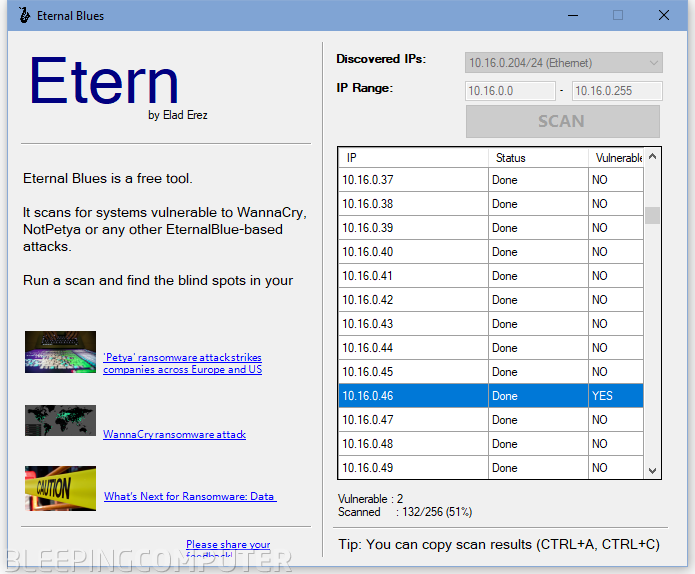The height and width of the screenshot is (574, 695).
Task: Open the WannaCry ransomware attack link
Action: tap(174, 434)
